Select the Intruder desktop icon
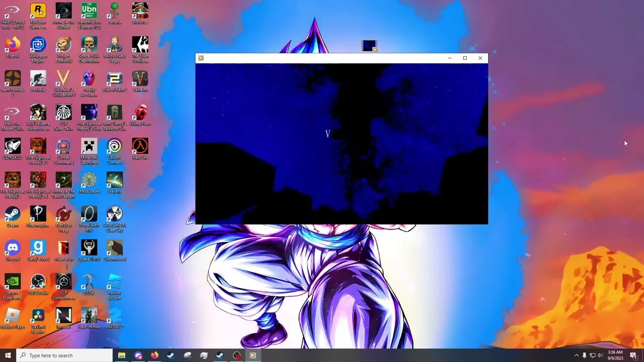This screenshot has width=644, height=362. coord(63,318)
